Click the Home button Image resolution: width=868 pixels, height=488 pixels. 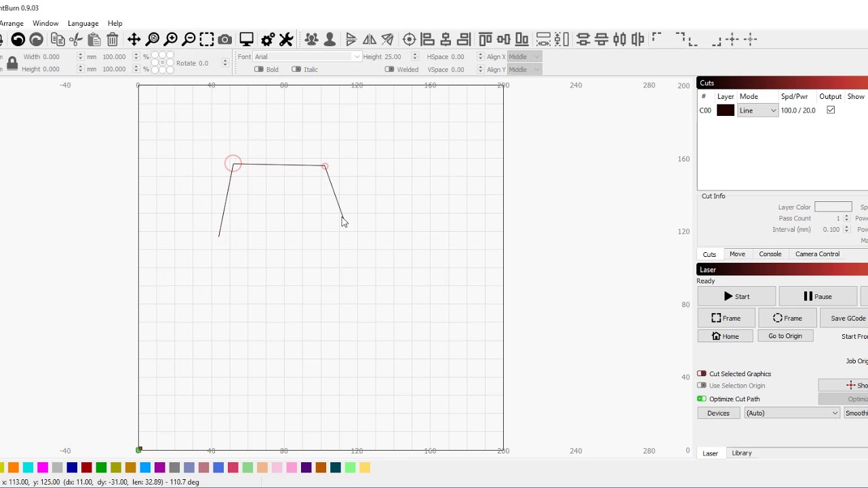tap(725, 336)
